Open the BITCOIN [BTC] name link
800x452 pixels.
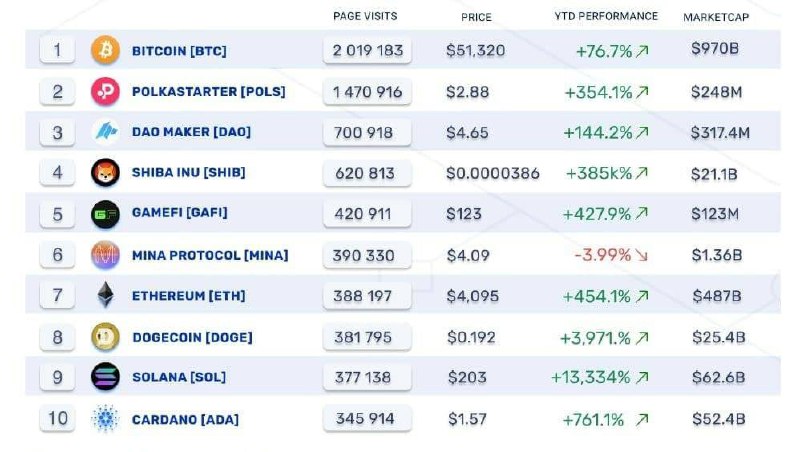pos(181,50)
